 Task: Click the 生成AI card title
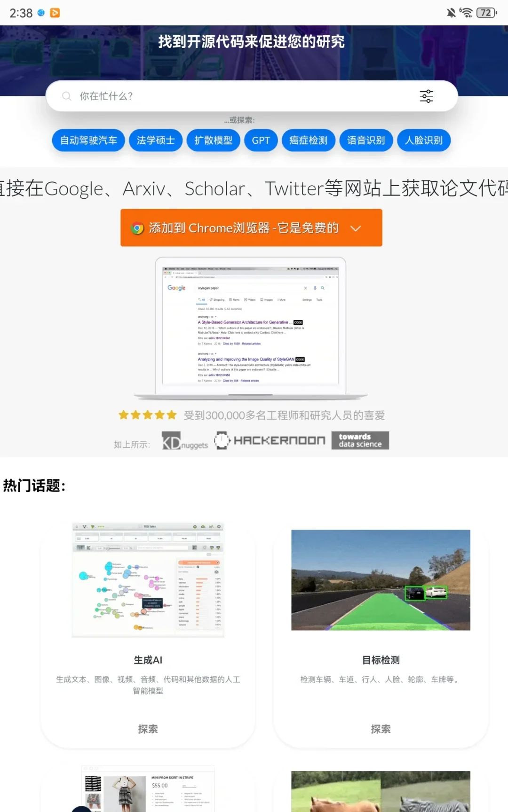[x=148, y=660]
